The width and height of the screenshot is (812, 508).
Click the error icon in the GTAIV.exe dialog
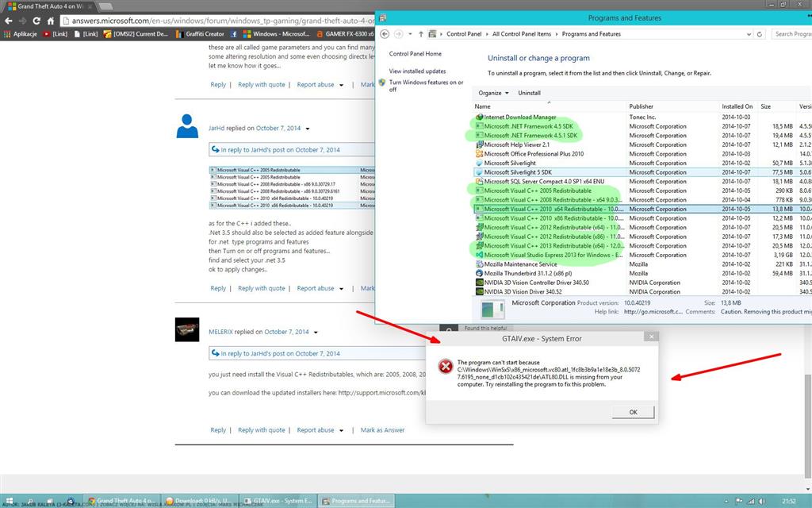tap(446, 367)
